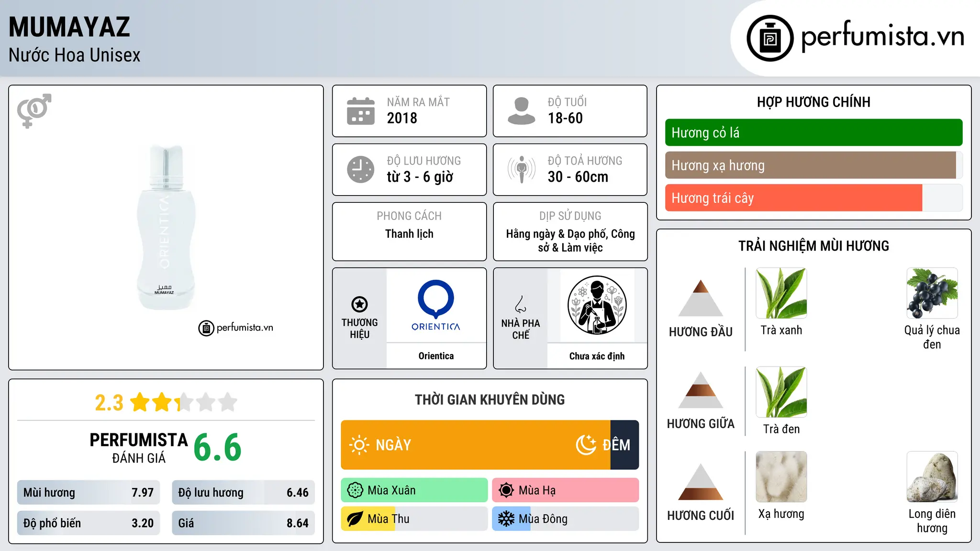
Task: Click the orange Hương trái cây bar
Action: (x=793, y=198)
